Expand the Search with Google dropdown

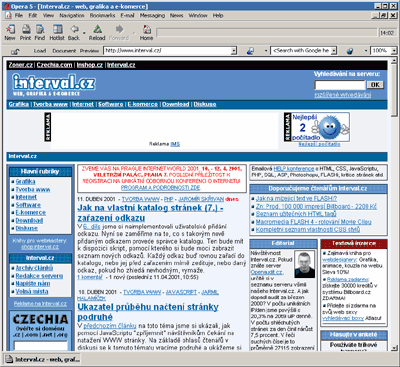pyautogui.click(x=334, y=51)
